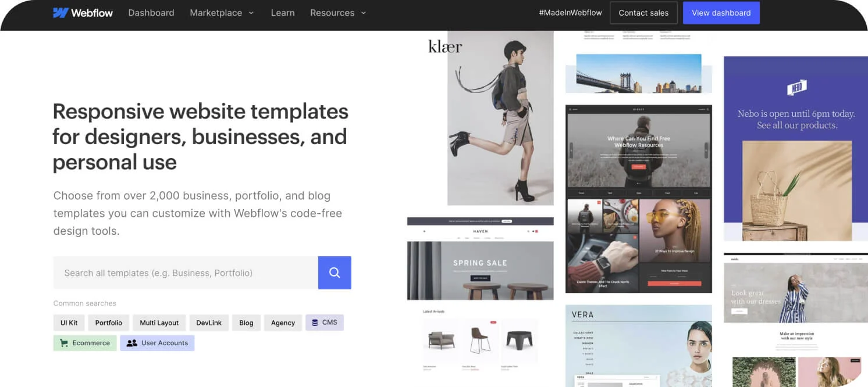Select the Blog search tag
The width and height of the screenshot is (868, 387).
click(x=246, y=322)
